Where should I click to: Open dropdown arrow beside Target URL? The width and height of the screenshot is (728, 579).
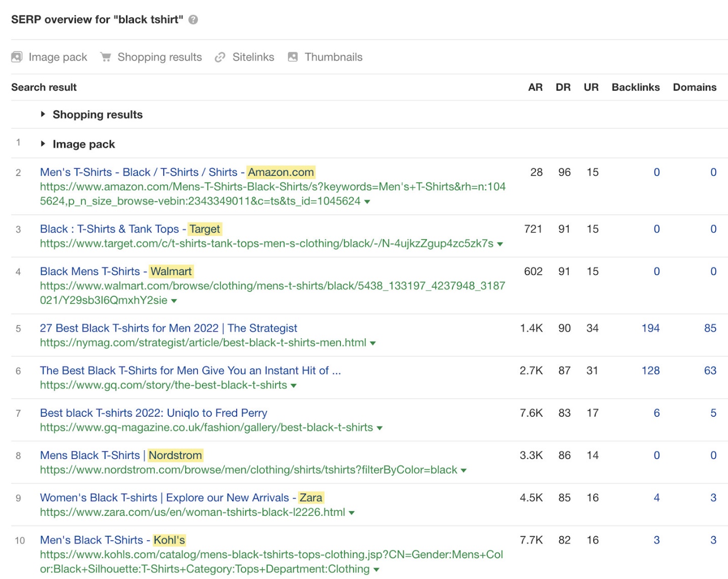click(500, 244)
